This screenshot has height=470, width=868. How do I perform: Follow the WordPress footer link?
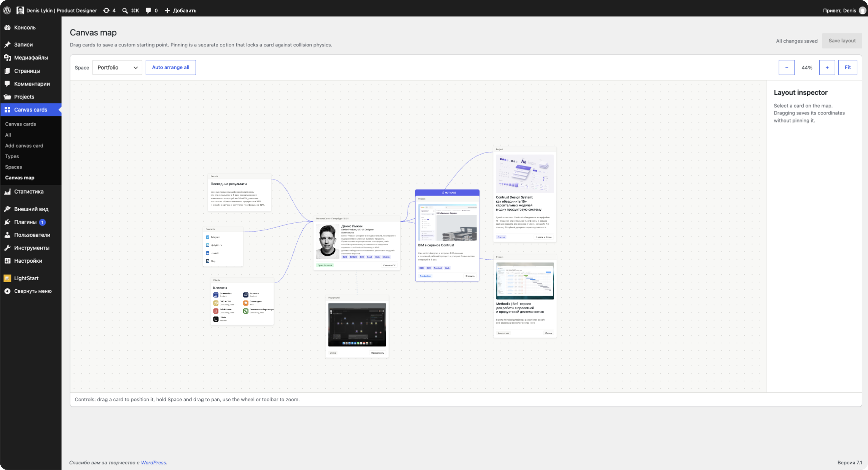point(153,462)
